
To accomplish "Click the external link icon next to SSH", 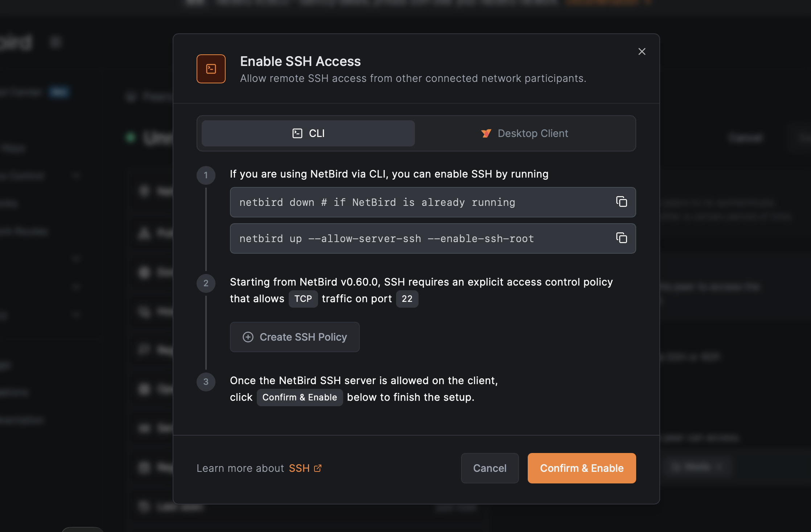I will click(x=318, y=468).
